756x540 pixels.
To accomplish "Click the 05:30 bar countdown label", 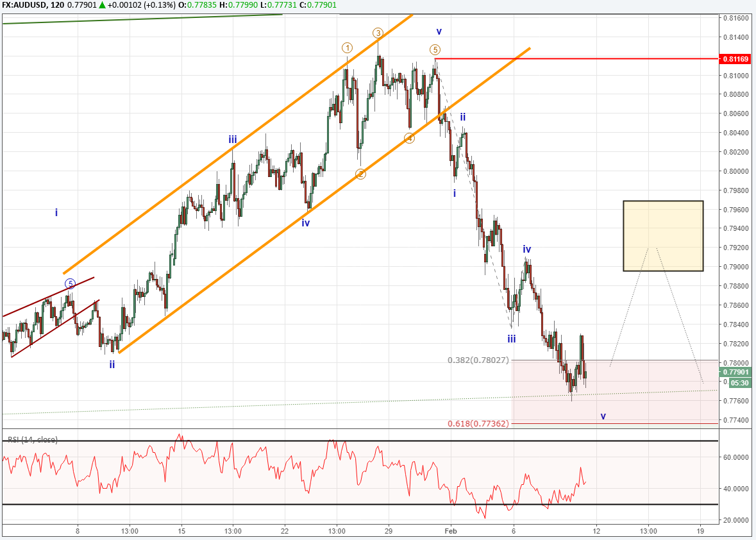I will click(x=739, y=384).
